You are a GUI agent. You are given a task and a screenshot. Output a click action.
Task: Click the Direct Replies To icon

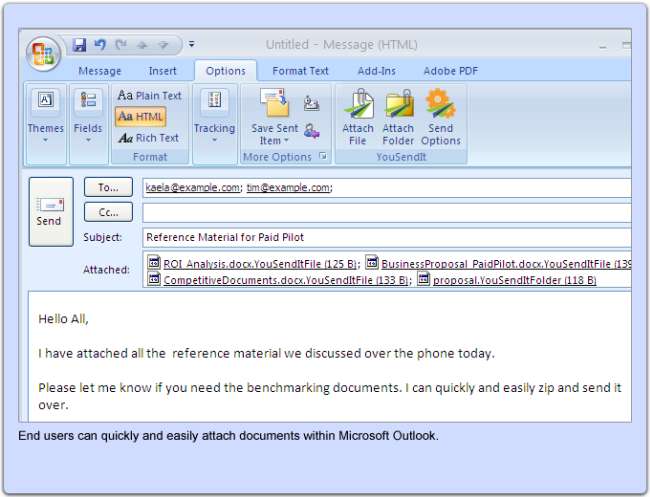point(311,131)
